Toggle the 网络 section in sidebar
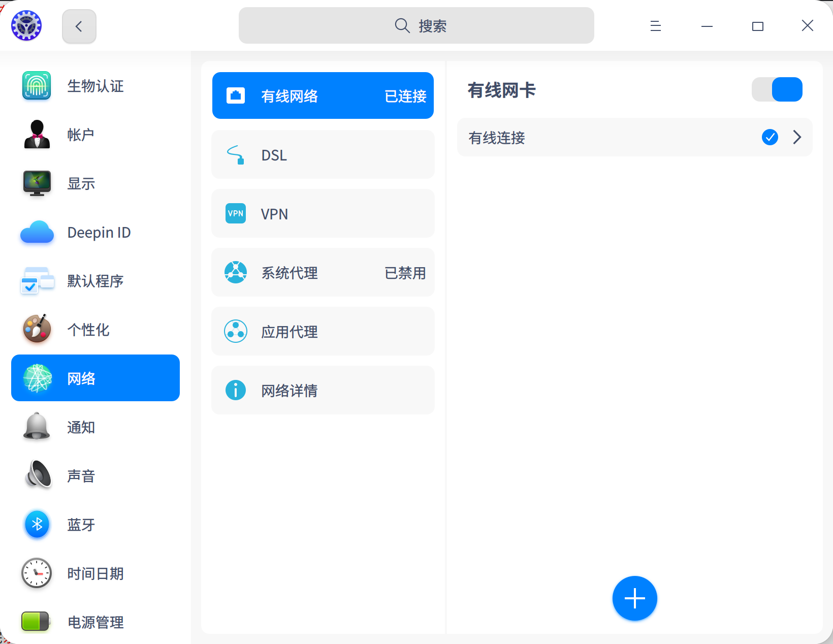Image resolution: width=833 pixels, height=644 pixels. click(95, 378)
